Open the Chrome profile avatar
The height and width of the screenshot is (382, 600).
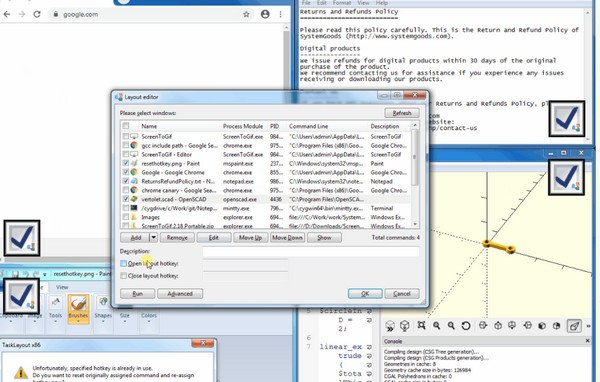click(265, 14)
